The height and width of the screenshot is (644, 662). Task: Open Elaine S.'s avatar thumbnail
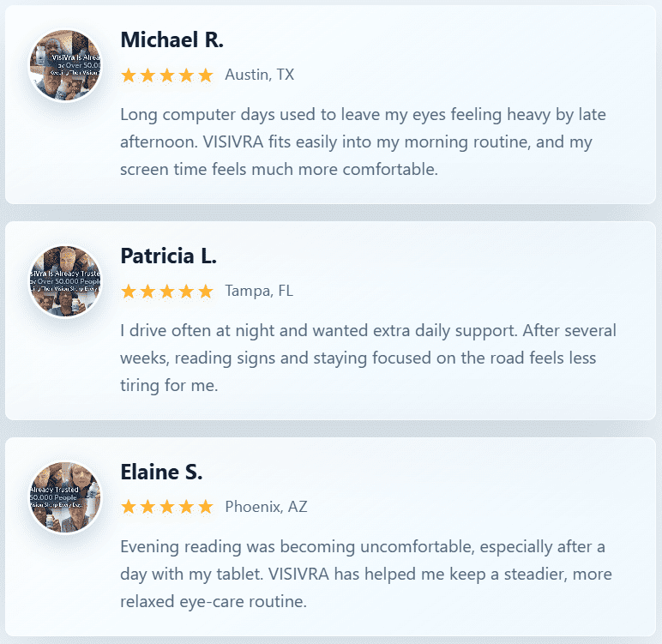point(65,498)
